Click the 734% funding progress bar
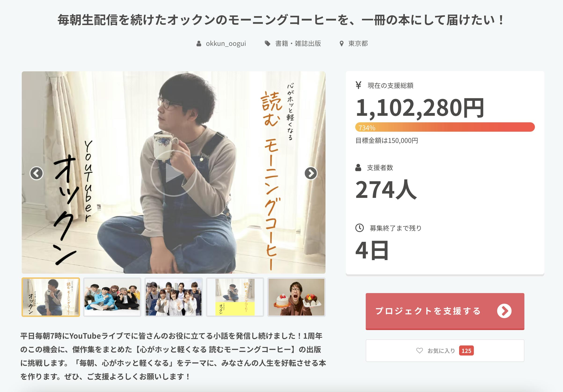Viewport: 563px width, 392px height. [445, 127]
